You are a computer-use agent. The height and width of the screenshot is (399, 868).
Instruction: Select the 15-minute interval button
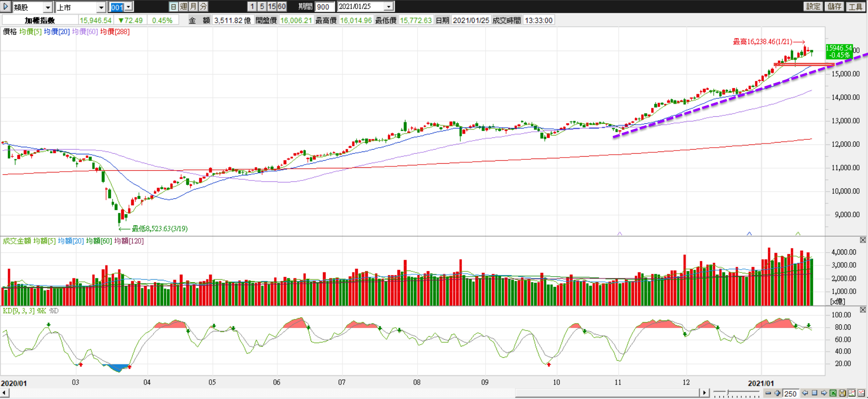tap(272, 7)
